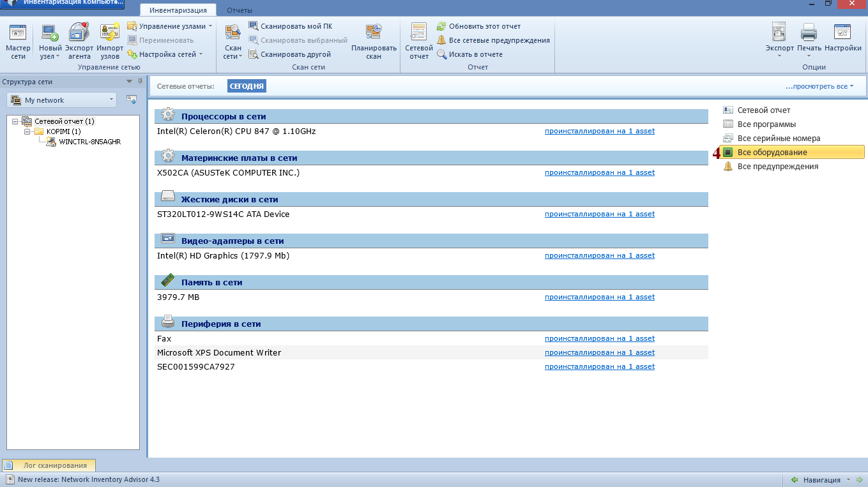Switch to the Отчеты tab

point(240,10)
